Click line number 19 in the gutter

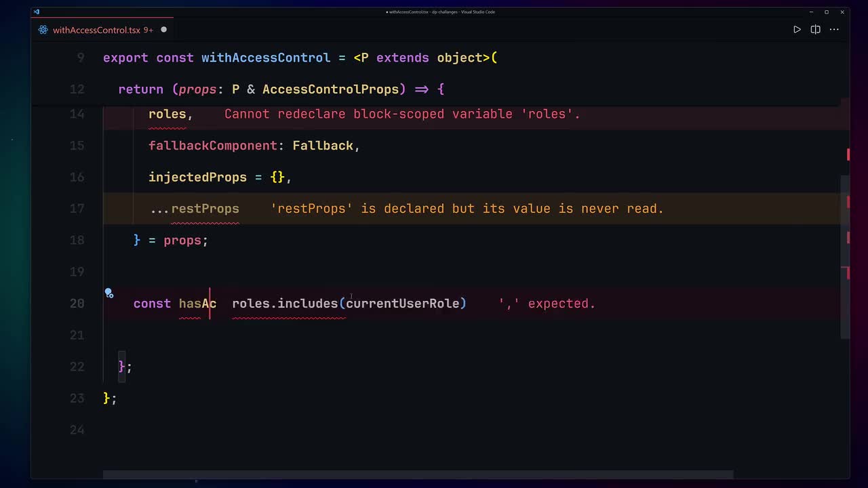click(x=77, y=272)
